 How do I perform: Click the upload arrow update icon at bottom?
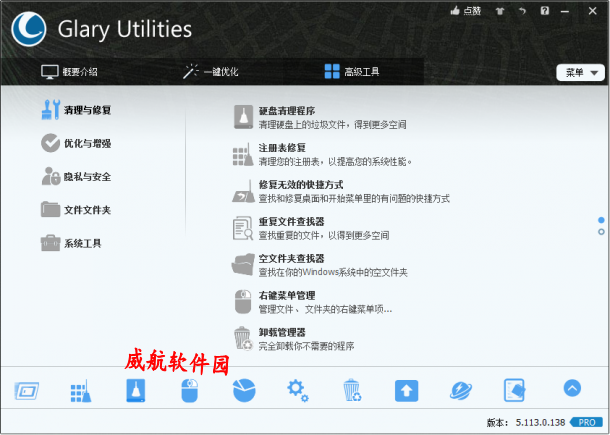click(405, 390)
